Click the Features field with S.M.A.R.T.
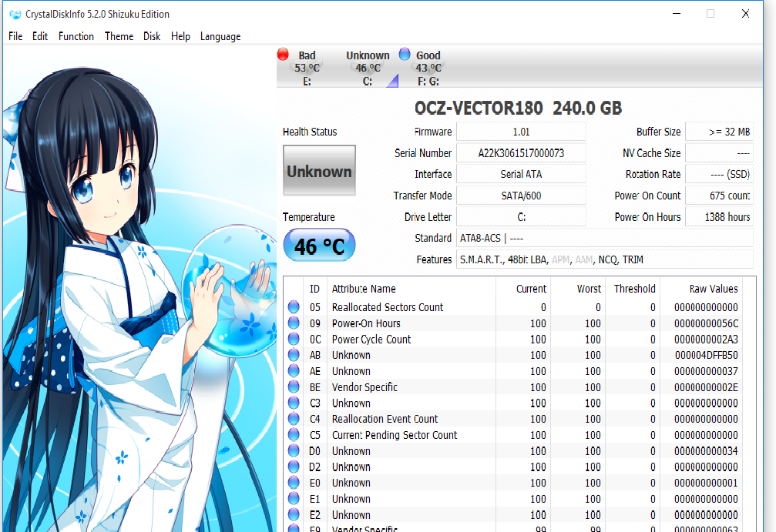 (x=605, y=259)
